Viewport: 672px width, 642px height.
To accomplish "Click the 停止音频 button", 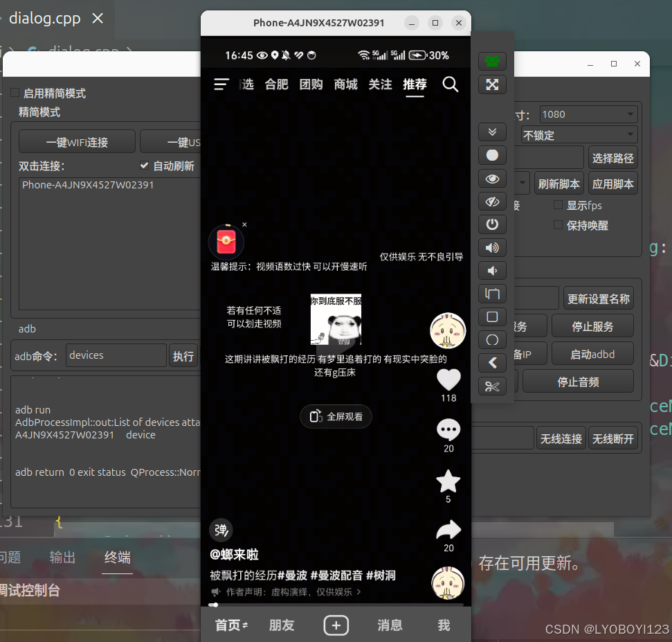I will click(x=578, y=382).
